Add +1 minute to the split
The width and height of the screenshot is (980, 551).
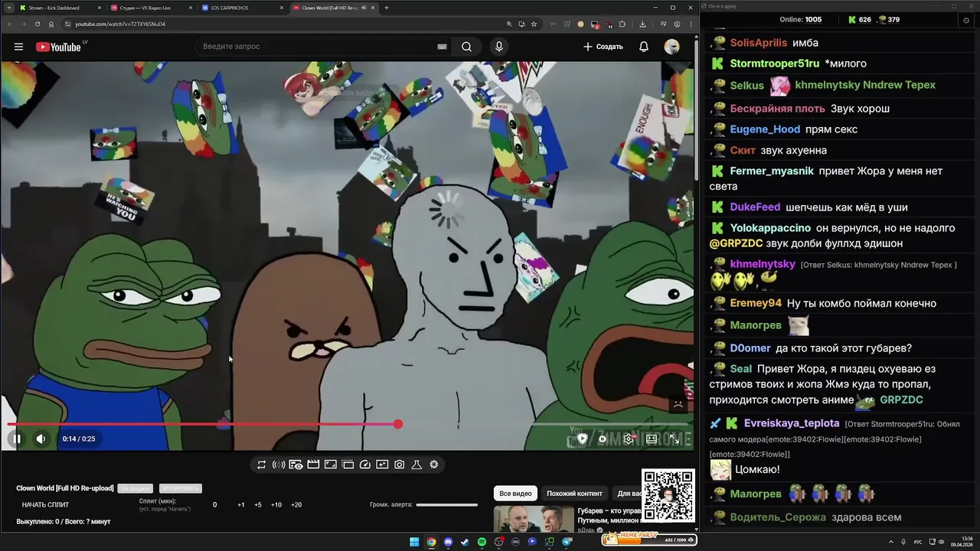[x=241, y=505]
